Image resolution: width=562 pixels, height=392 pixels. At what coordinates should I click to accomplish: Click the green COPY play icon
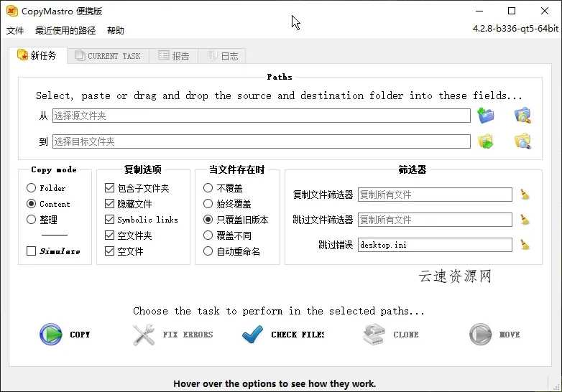pyautogui.click(x=50, y=335)
